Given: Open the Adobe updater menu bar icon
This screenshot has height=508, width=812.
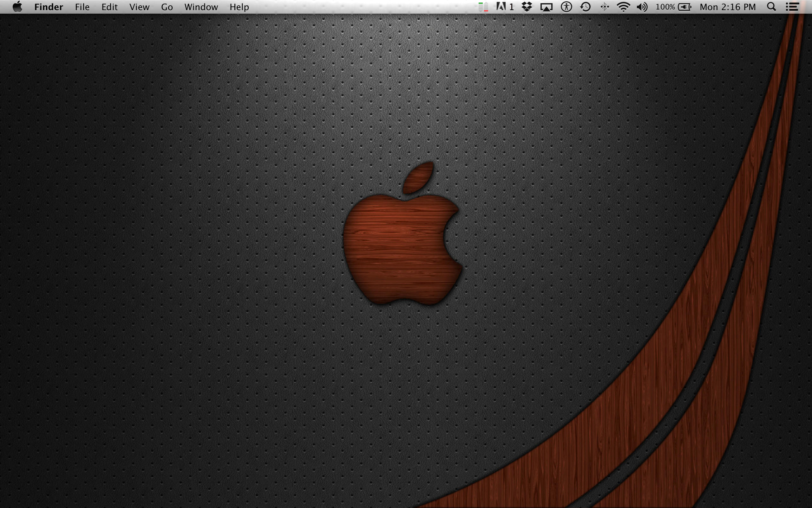Looking at the screenshot, I should pos(505,7).
